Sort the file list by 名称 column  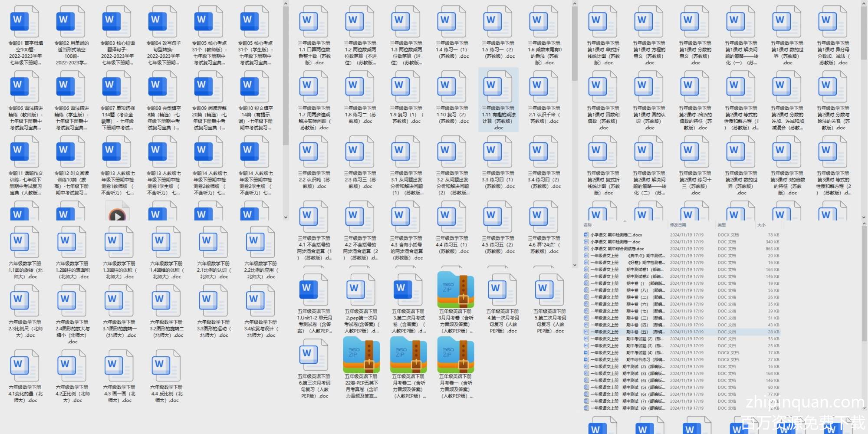click(588, 225)
